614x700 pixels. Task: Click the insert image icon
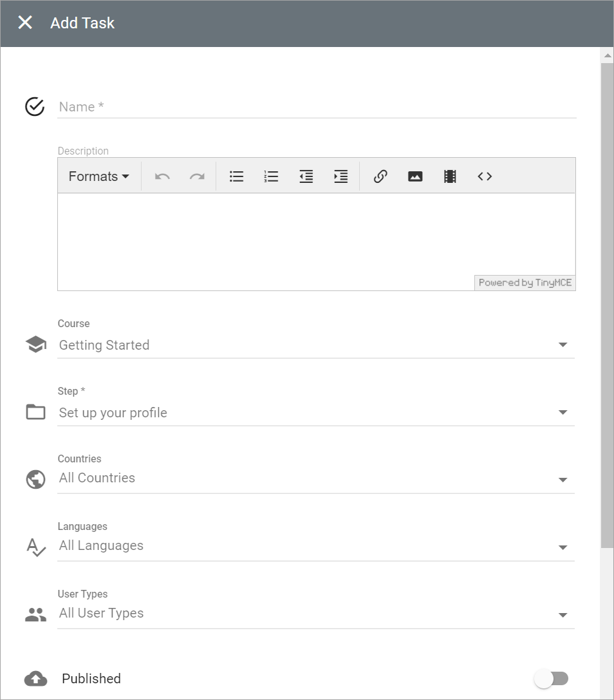(x=415, y=176)
